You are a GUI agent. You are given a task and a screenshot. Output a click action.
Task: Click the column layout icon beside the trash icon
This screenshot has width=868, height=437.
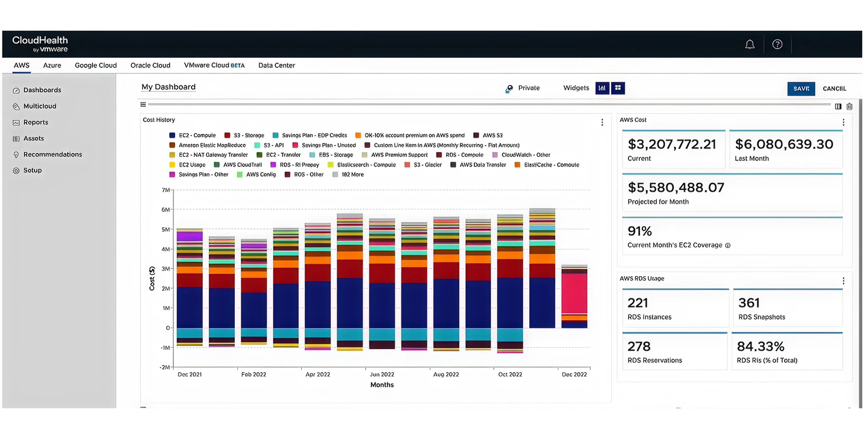click(x=838, y=106)
